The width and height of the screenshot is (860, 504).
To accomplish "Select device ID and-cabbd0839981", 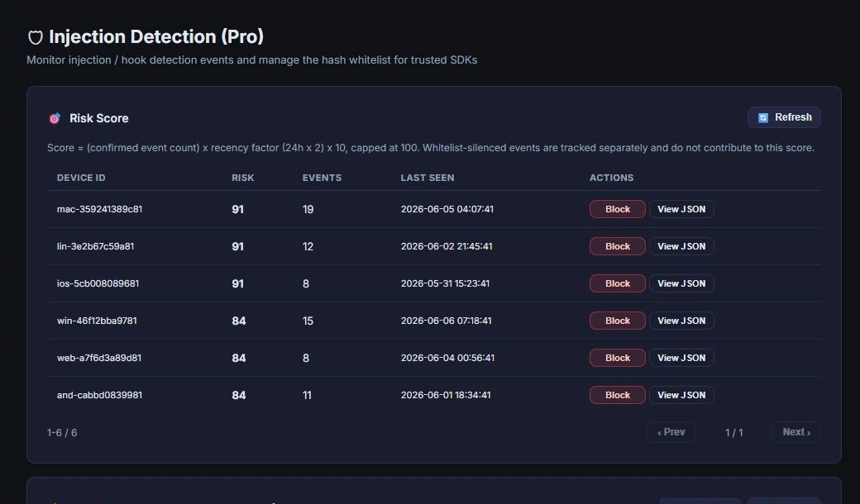I will pyautogui.click(x=99, y=396).
